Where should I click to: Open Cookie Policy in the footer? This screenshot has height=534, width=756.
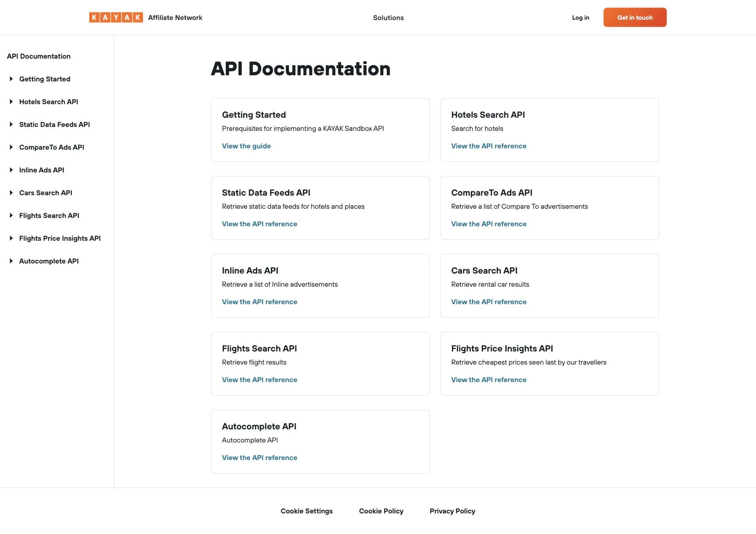coord(381,511)
